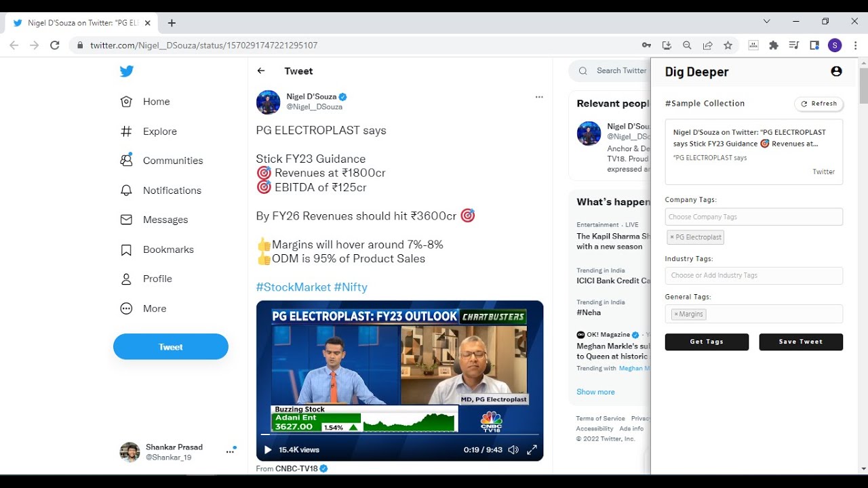
Task: Select Home in the Twitter sidebar
Action: (156, 102)
